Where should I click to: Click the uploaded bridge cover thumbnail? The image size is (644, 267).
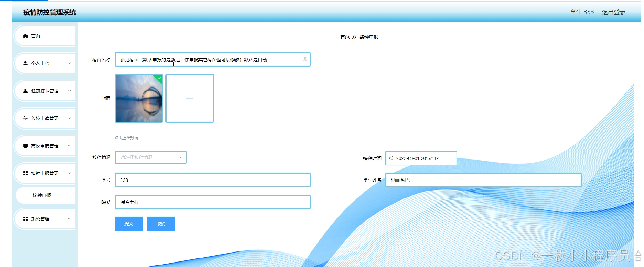[139, 99]
